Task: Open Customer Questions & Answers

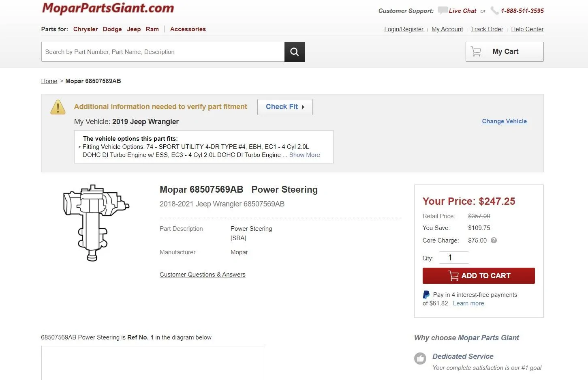Action: tap(202, 275)
